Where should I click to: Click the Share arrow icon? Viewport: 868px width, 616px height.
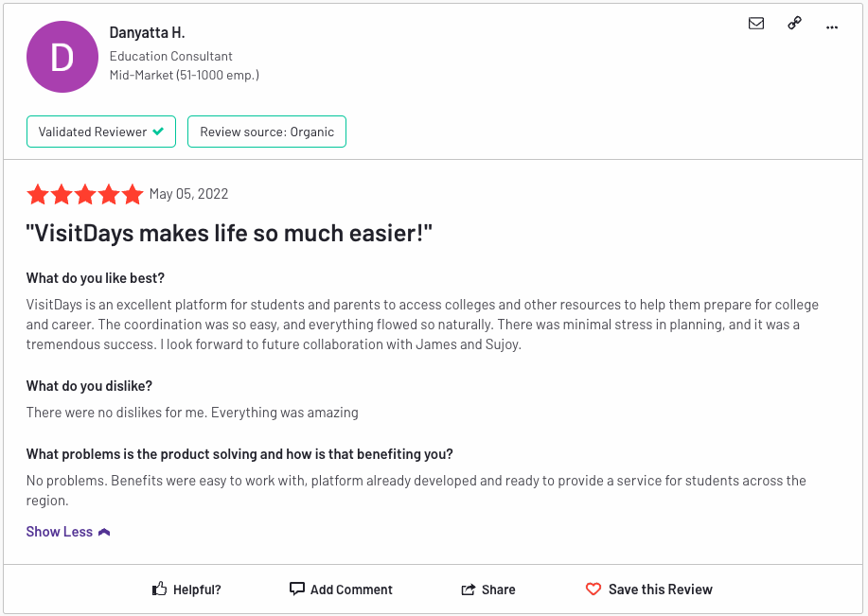pyautogui.click(x=468, y=590)
